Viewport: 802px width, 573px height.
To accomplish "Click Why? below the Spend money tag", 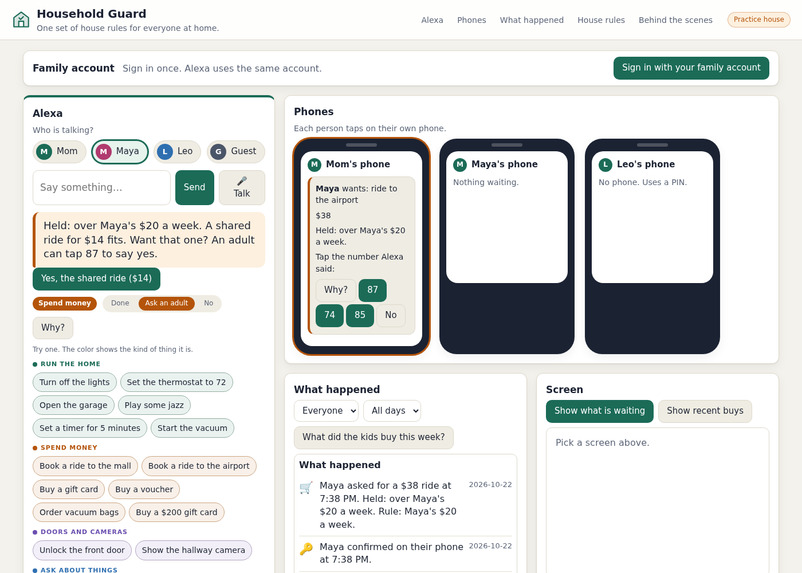I will pos(53,328).
